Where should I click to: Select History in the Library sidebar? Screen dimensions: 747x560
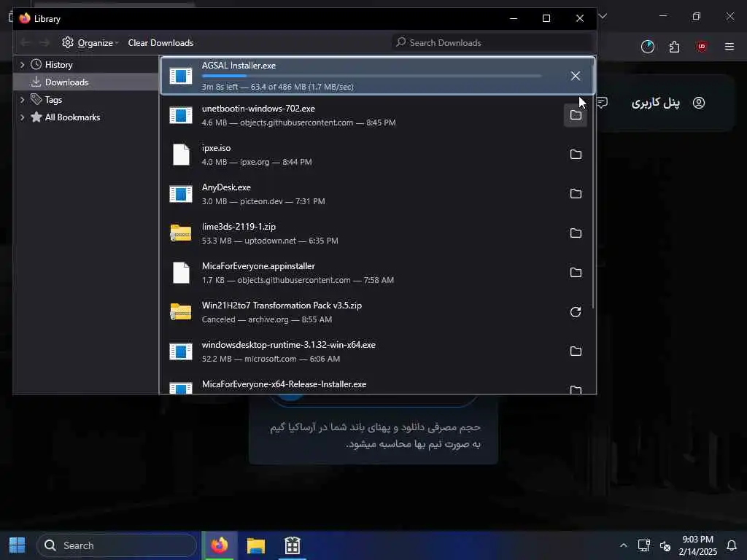click(x=58, y=65)
